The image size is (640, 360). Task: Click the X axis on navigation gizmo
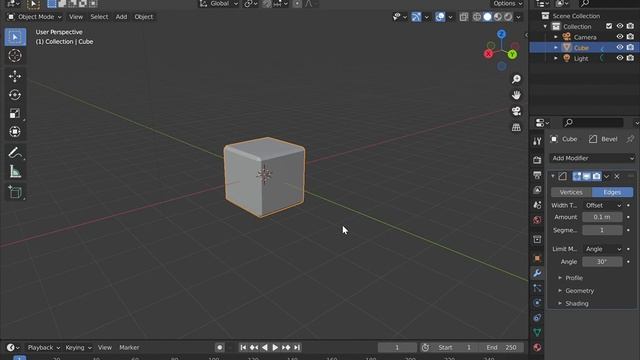tap(489, 54)
